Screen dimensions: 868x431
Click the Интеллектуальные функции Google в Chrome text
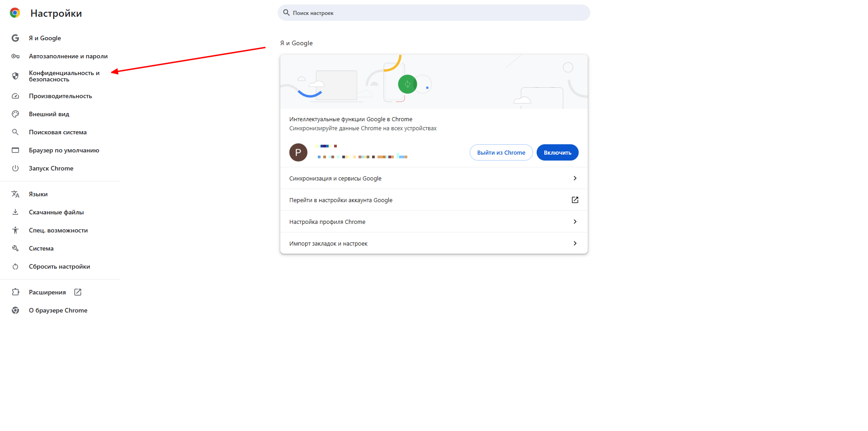[351, 119]
